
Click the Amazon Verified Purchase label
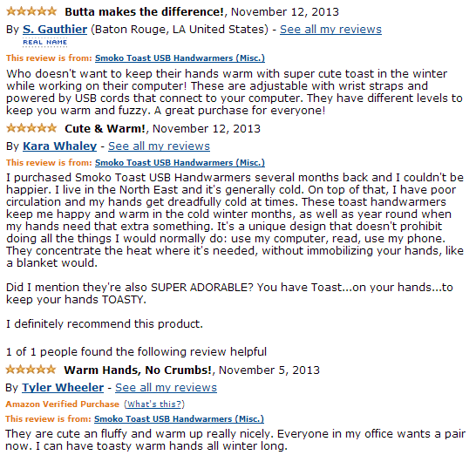(62, 404)
